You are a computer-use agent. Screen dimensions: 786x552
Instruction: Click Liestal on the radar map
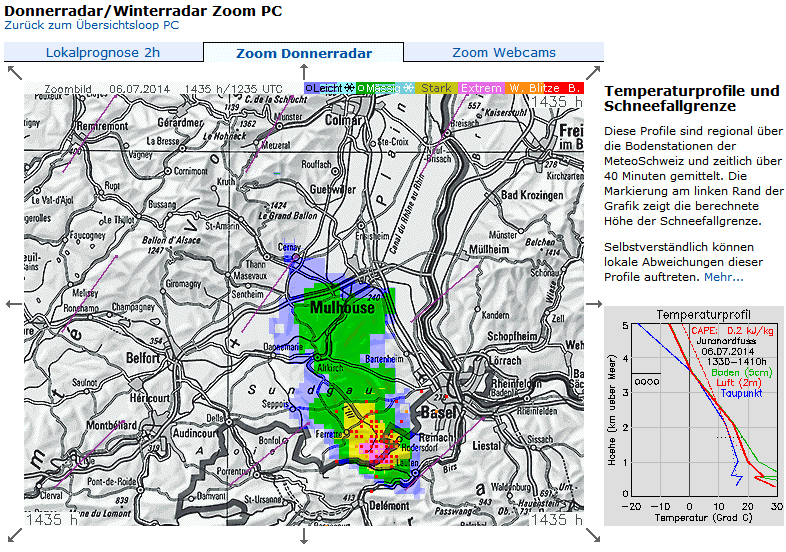pyautogui.click(x=486, y=445)
